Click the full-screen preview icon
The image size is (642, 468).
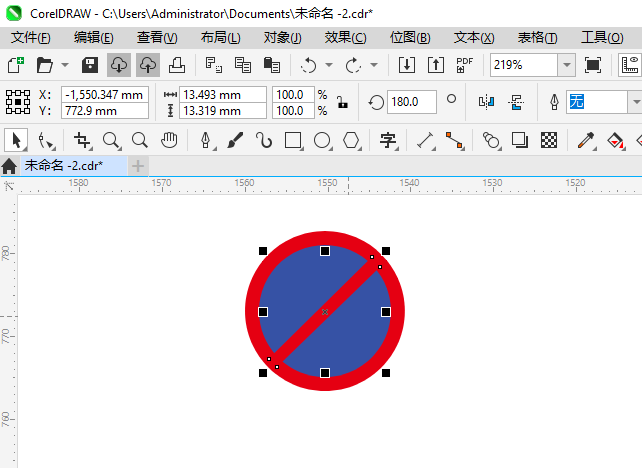click(593, 65)
